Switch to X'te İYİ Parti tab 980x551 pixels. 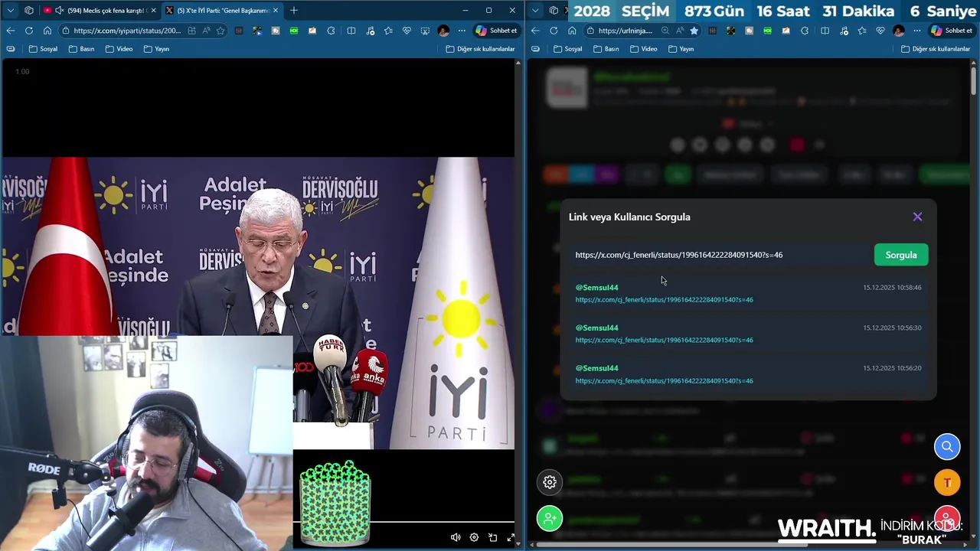(222, 10)
